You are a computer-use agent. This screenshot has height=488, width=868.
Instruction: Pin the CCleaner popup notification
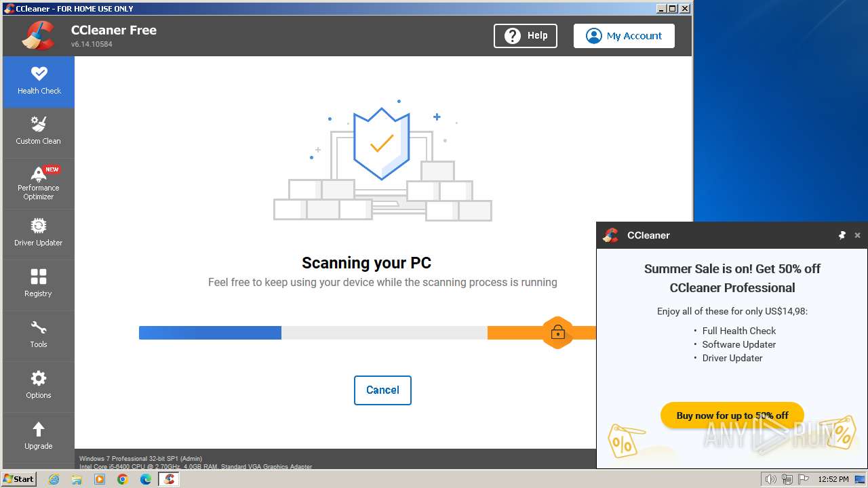[842, 235]
